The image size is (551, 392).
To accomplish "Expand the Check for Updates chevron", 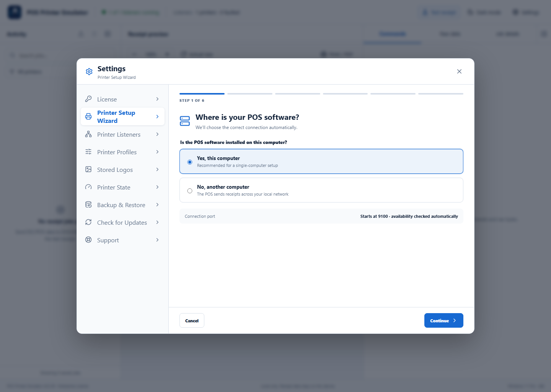I will coord(157,222).
